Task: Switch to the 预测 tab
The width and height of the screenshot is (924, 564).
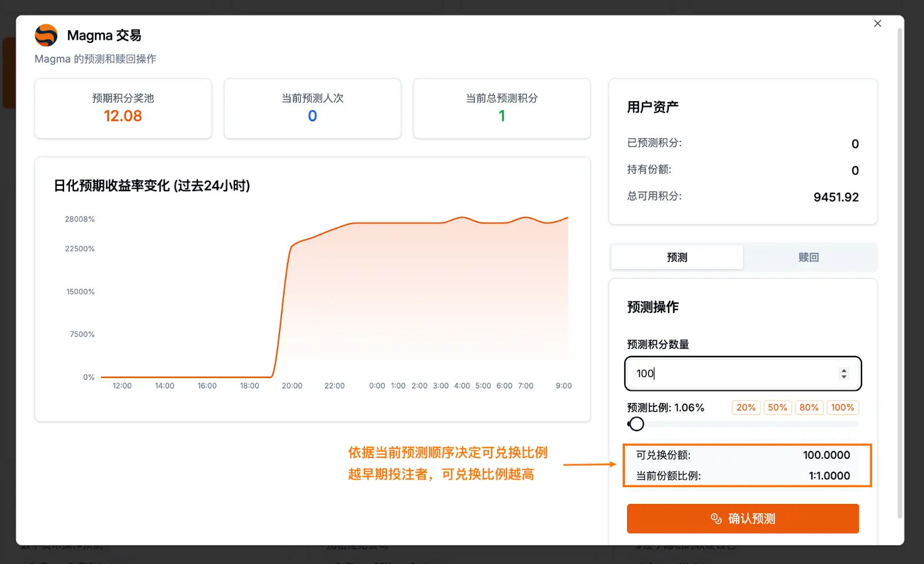Action: [x=677, y=257]
